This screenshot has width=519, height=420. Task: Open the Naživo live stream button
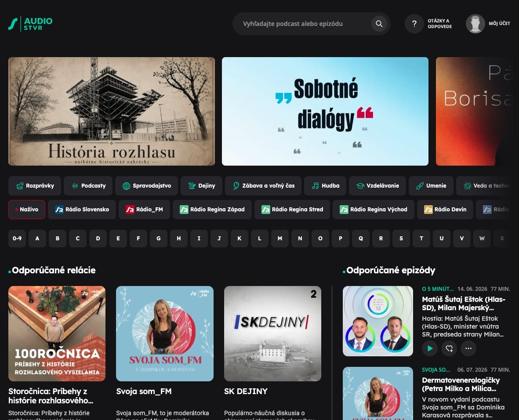pos(27,210)
